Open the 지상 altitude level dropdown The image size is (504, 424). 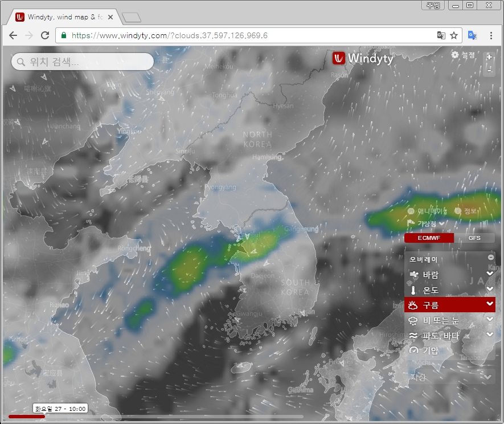(x=450, y=377)
